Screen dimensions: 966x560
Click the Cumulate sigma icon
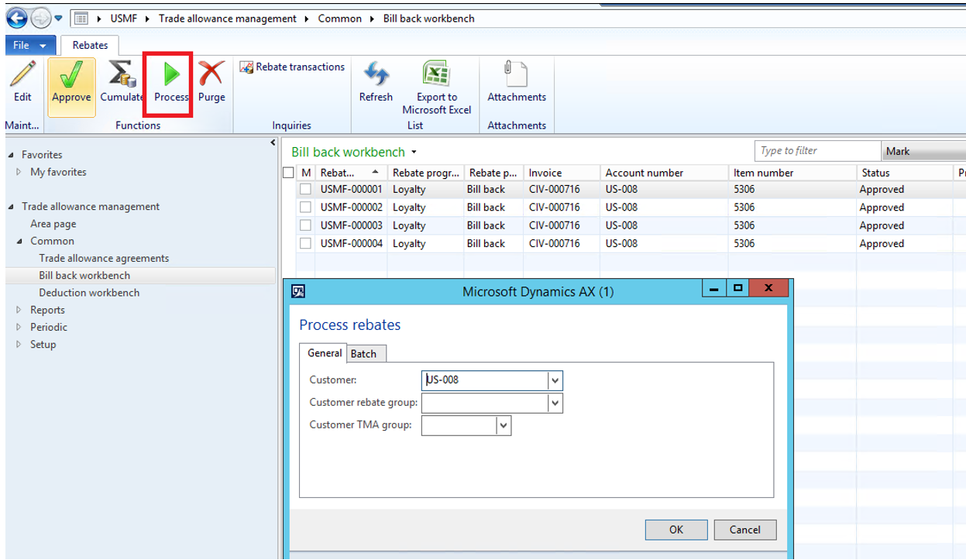point(121,76)
